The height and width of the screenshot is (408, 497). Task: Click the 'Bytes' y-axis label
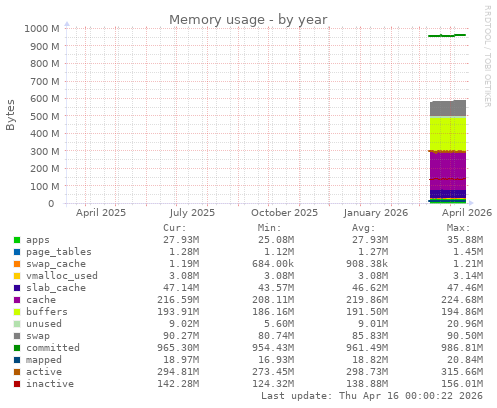(10, 115)
